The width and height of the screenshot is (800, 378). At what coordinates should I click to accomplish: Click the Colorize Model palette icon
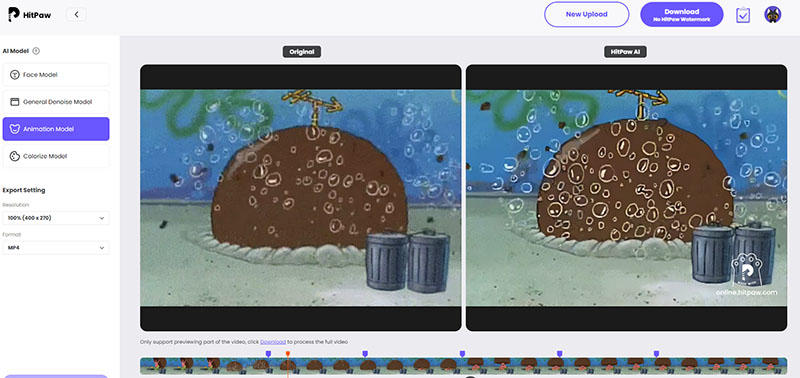(14, 156)
